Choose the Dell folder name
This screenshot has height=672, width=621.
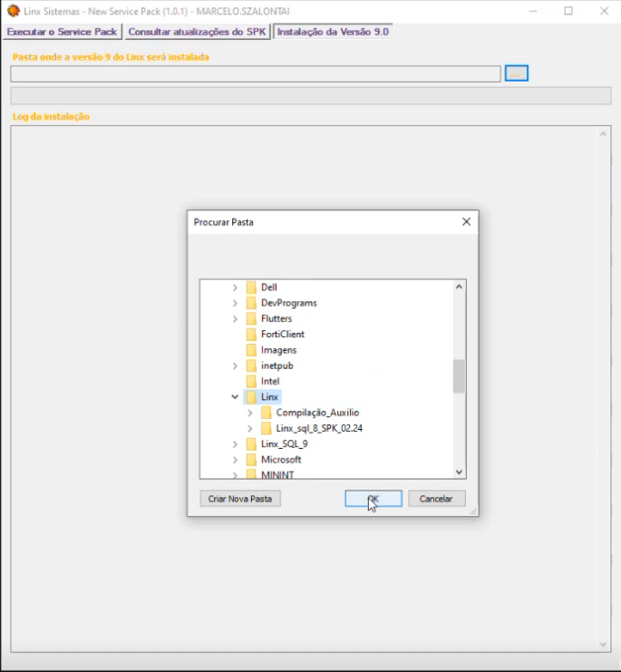coord(269,287)
